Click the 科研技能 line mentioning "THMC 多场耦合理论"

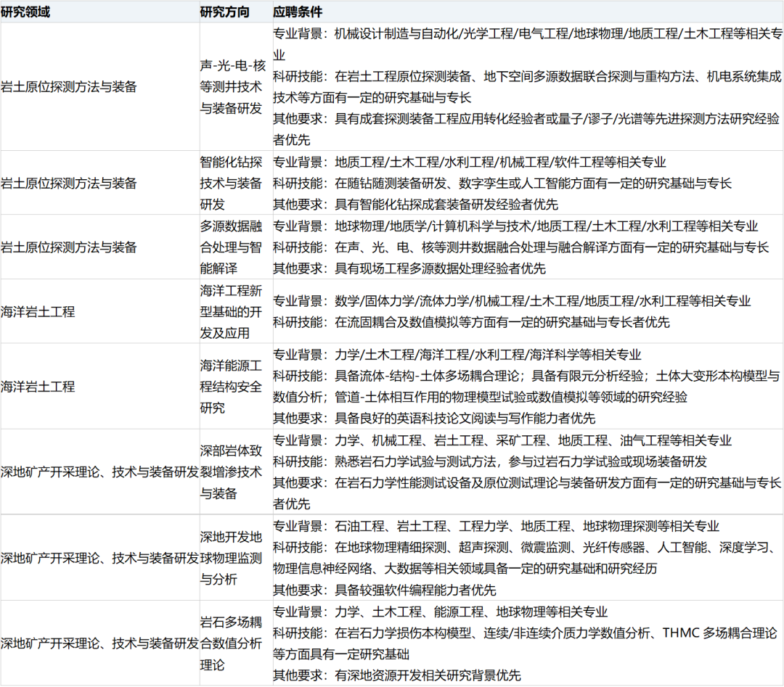(x=525, y=643)
